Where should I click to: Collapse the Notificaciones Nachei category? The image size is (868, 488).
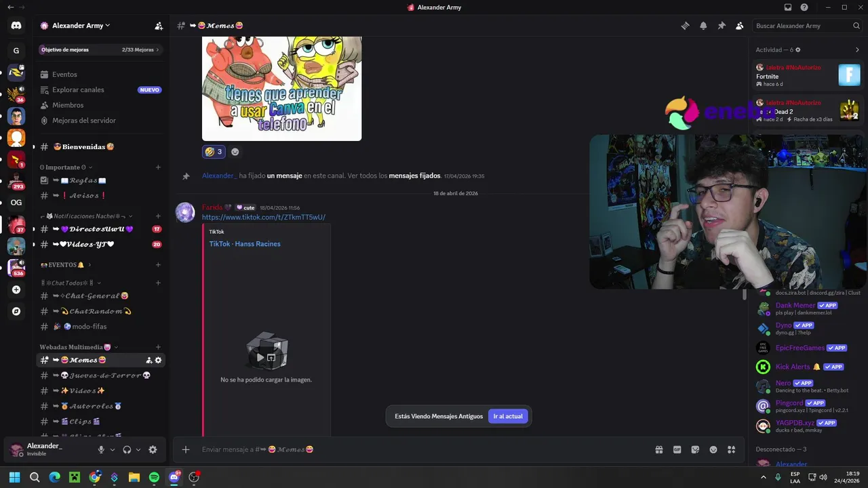pyautogui.click(x=86, y=216)
